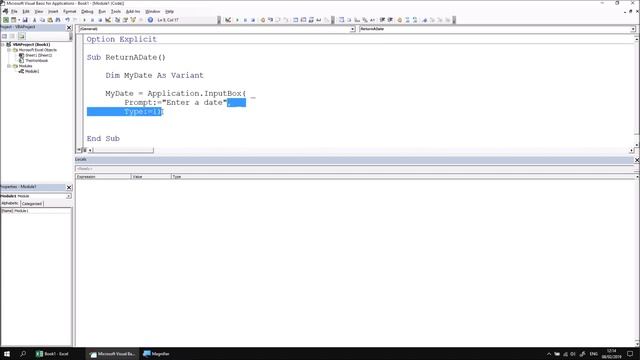The image size is (640, 360).
Task: Close the Properties panel
Action: (x=69, y=187)
